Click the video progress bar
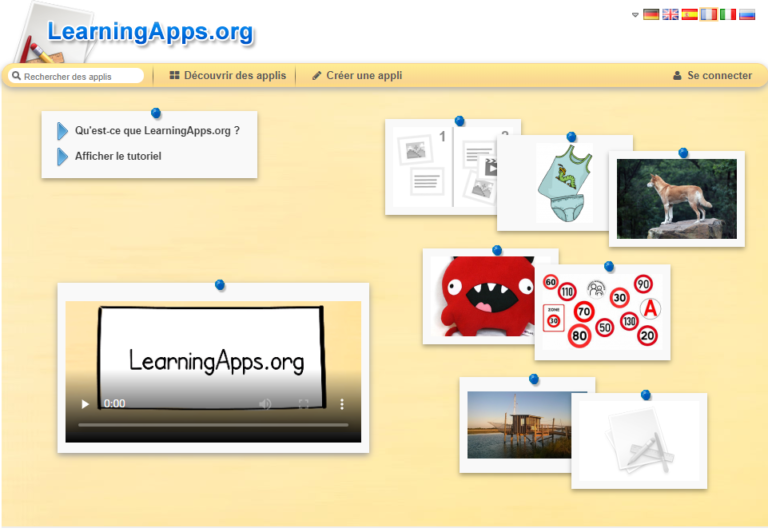The width and height of the screenshot is (768, 532). coord(213,425)
